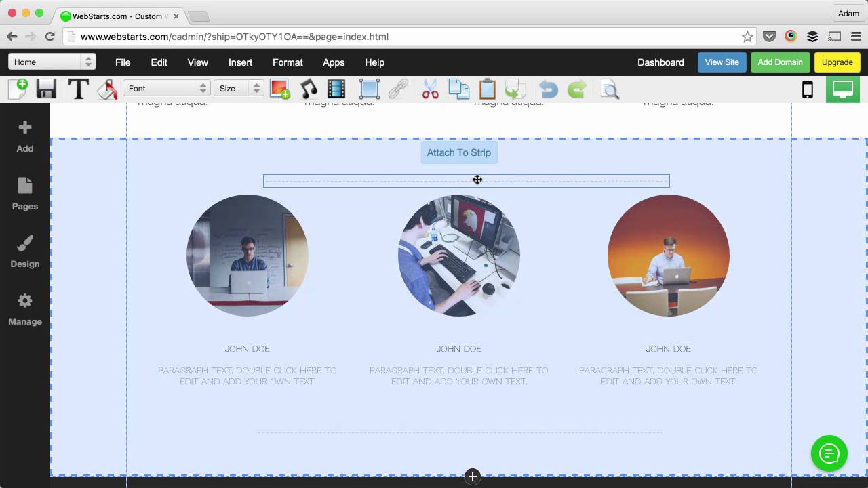Viewport: 868px width, 488px height.
Task: Open preview with magnifier icon
Action: click(x=610, y=89)
